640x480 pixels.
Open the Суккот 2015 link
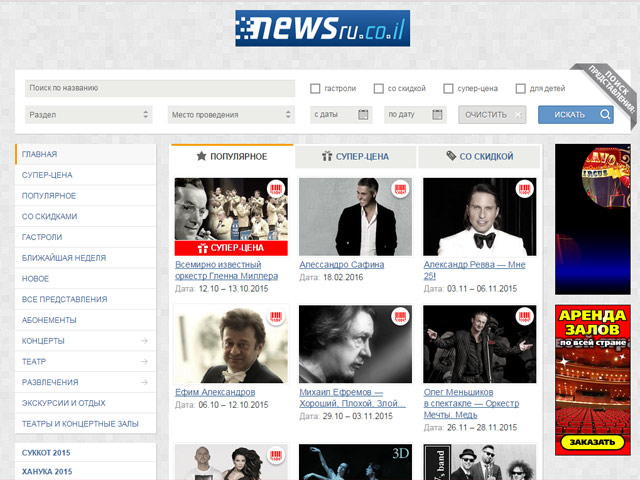tap(46, 453)
